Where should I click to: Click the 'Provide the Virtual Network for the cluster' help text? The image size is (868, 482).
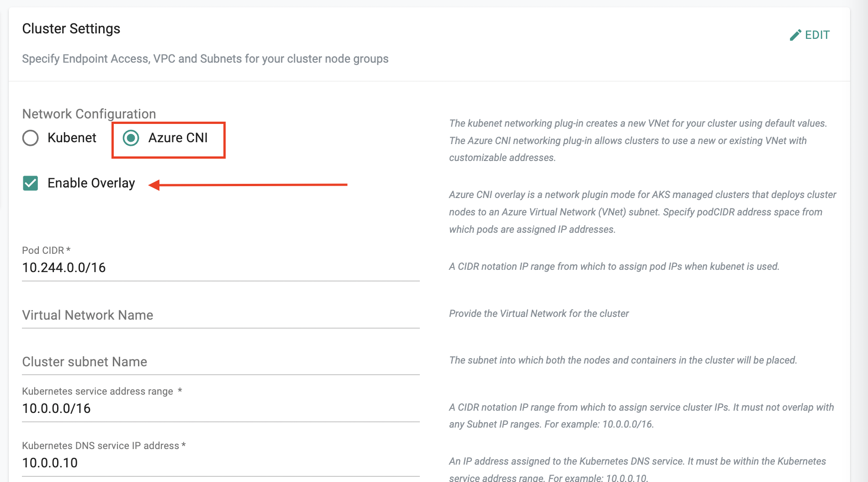pyautogui.click(x=539, y=314)
